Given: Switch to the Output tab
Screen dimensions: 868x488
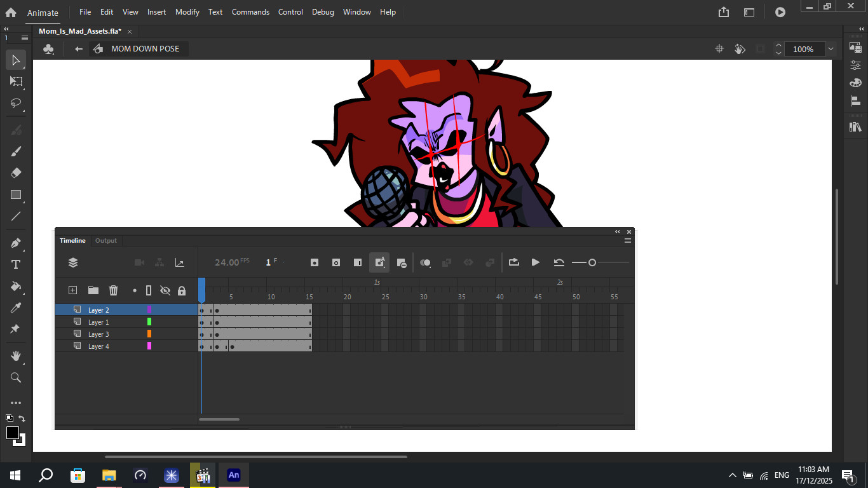Looking at the screenshot, I should point(106,241).
